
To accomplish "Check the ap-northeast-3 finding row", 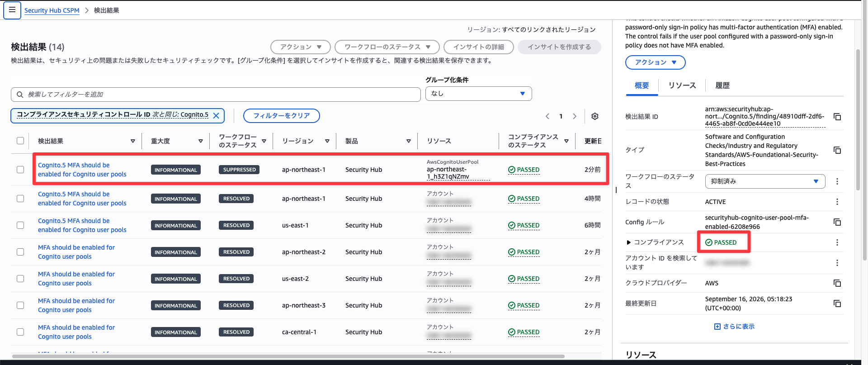I will point(20,305).
